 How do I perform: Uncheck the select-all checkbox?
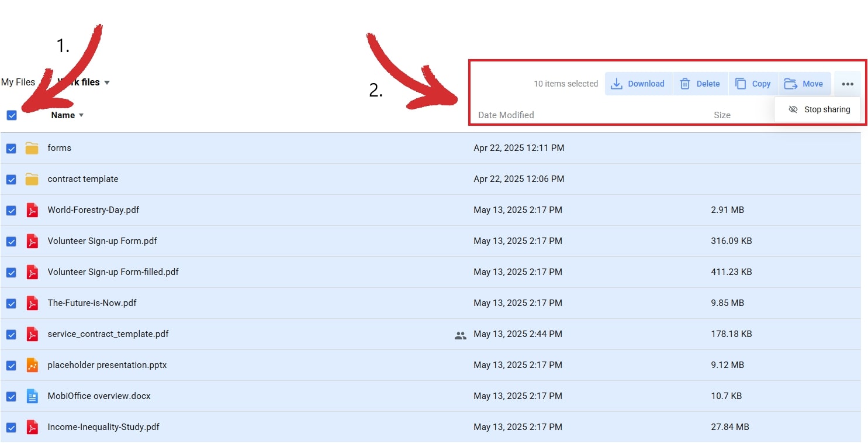point(12,115)
